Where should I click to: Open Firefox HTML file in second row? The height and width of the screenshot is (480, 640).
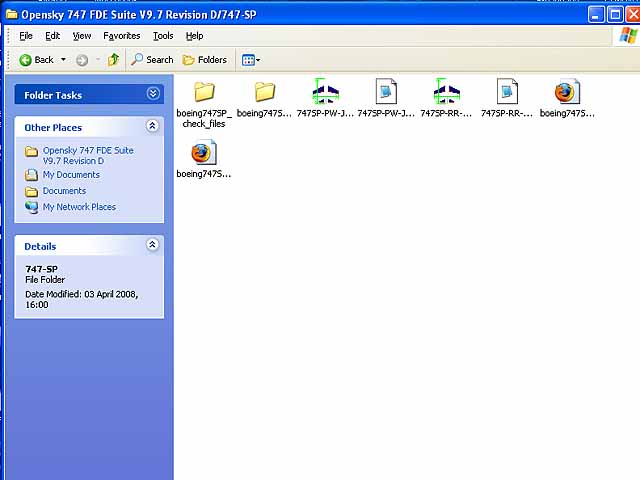point(203,153)
